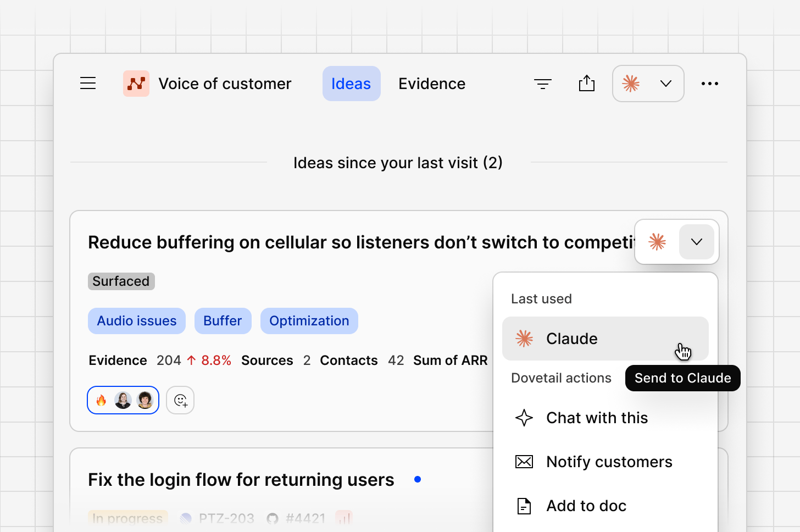Open Fix the login flow idea
800x532 pixels.
[x=241, y=480]
